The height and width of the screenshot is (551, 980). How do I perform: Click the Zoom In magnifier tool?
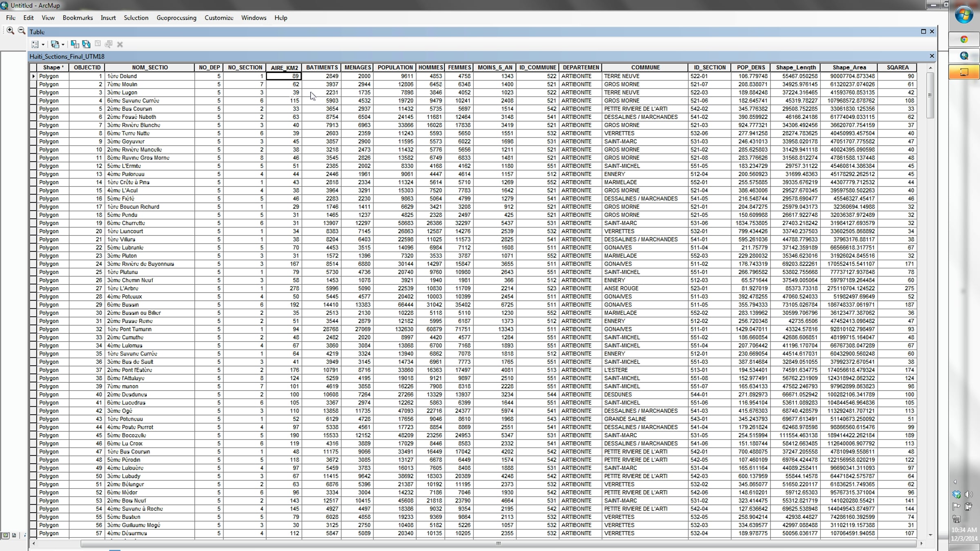click(10, 31)
